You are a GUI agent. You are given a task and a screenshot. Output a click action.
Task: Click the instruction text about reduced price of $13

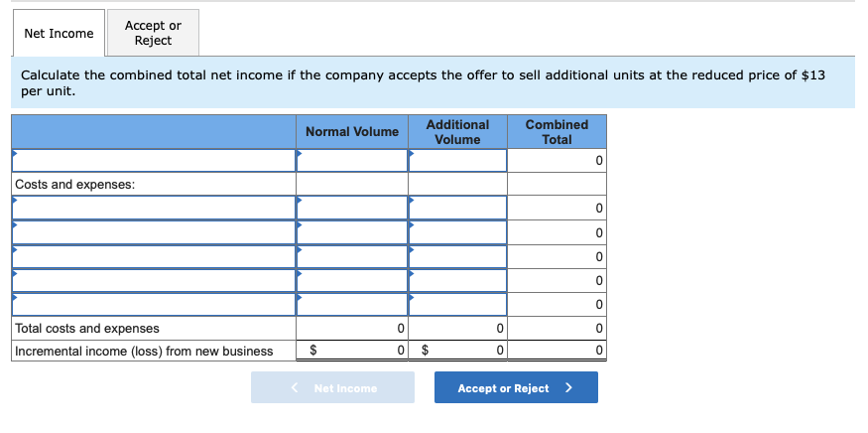pyautogui.click(x=423, y=83)
